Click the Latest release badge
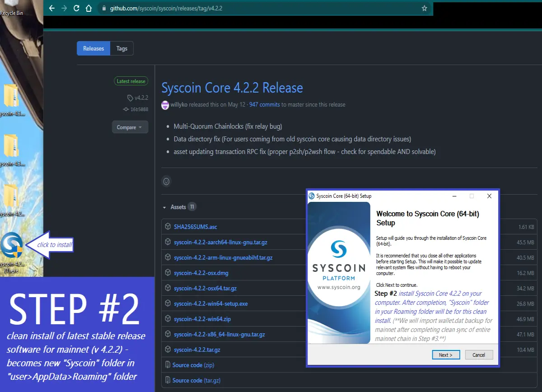The height and width of the screenshot is (392, 542). click(x=131, y=81)
